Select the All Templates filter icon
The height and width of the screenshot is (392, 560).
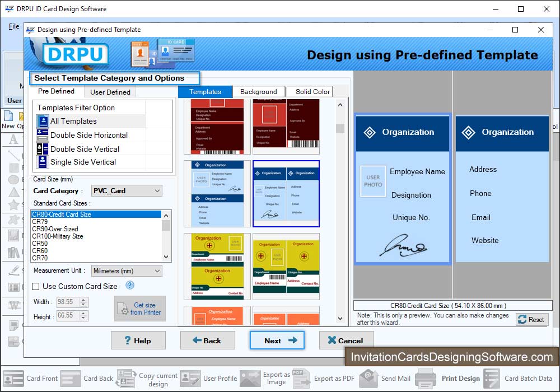point(43,122)
